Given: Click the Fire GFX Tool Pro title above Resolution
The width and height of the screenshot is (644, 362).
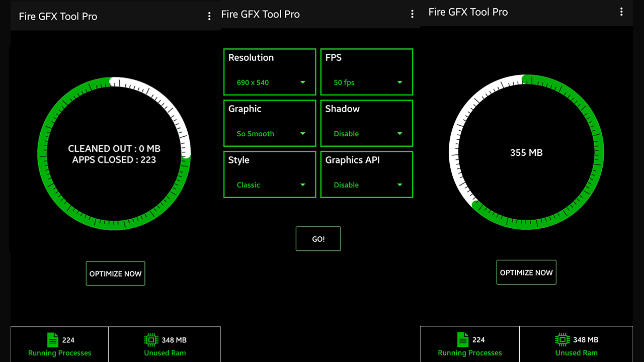Looking at the screenshot, I should [261, 15].
